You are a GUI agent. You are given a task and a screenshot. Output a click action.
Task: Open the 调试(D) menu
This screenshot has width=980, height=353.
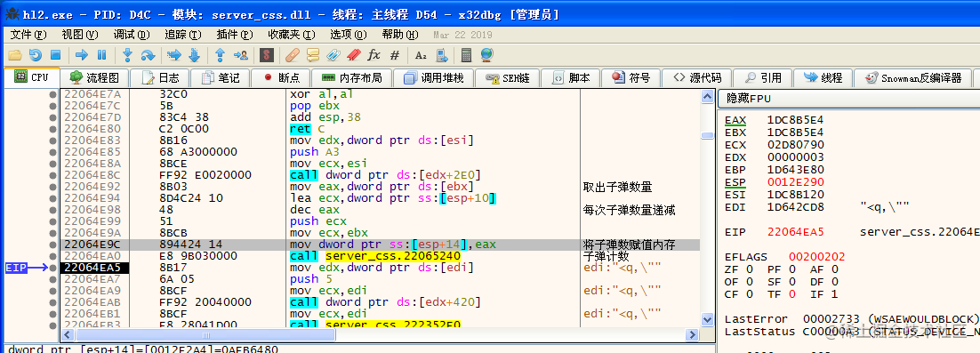click(132, 35)
